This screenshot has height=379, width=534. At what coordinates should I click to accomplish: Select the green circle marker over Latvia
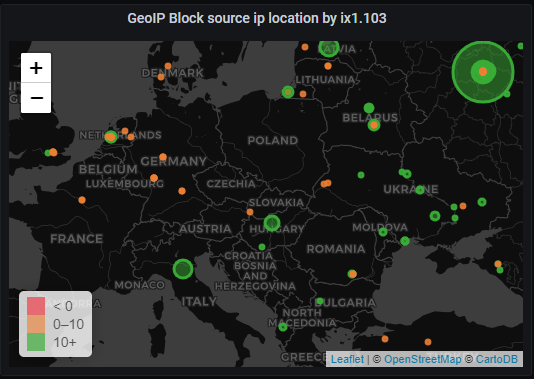point(329,48)
